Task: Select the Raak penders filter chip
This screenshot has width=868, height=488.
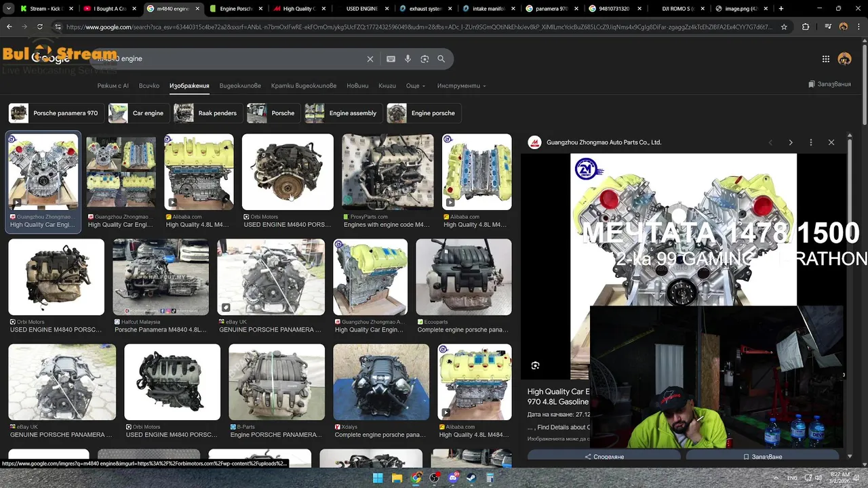Action: (208, 113)
